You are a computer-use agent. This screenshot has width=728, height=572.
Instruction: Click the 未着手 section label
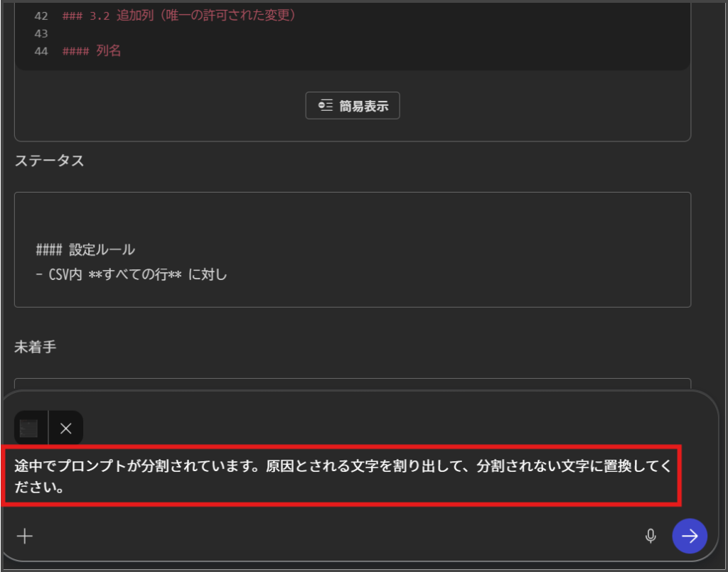[35, 347]
